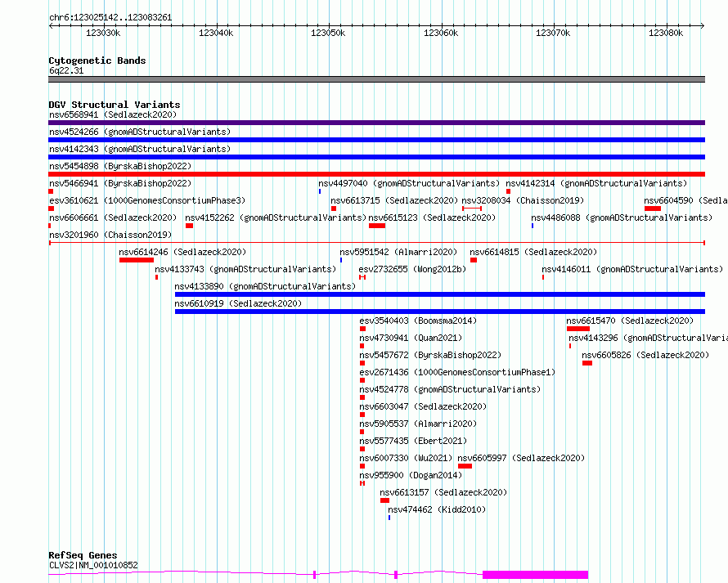Open the nsv5466941 variant label
Viewport: 728px width, 583px height.
click(x=120, y=183)
